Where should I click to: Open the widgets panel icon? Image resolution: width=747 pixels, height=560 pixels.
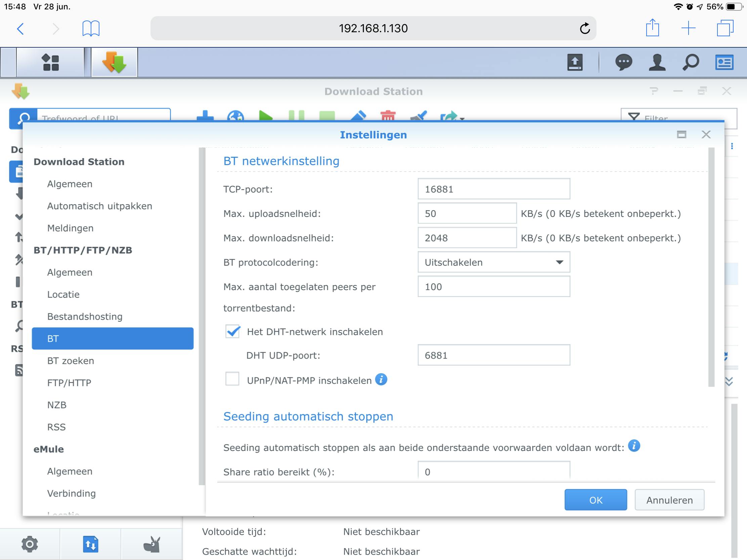click(724, 62)
